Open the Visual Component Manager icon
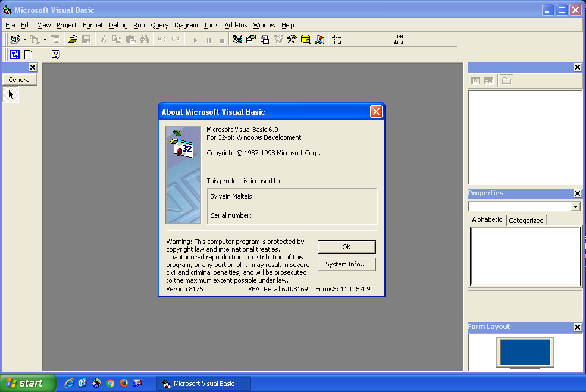This screenshot has height=392, width=586. pos(319,40)
